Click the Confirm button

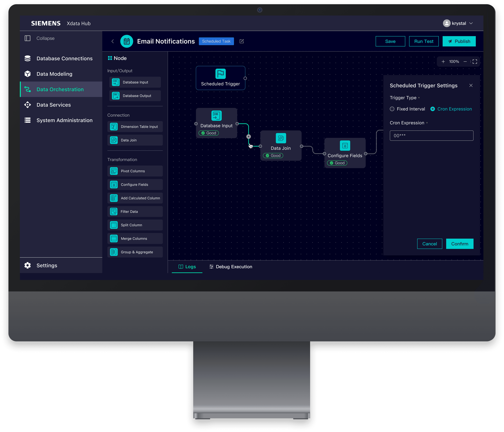(459, 244)
